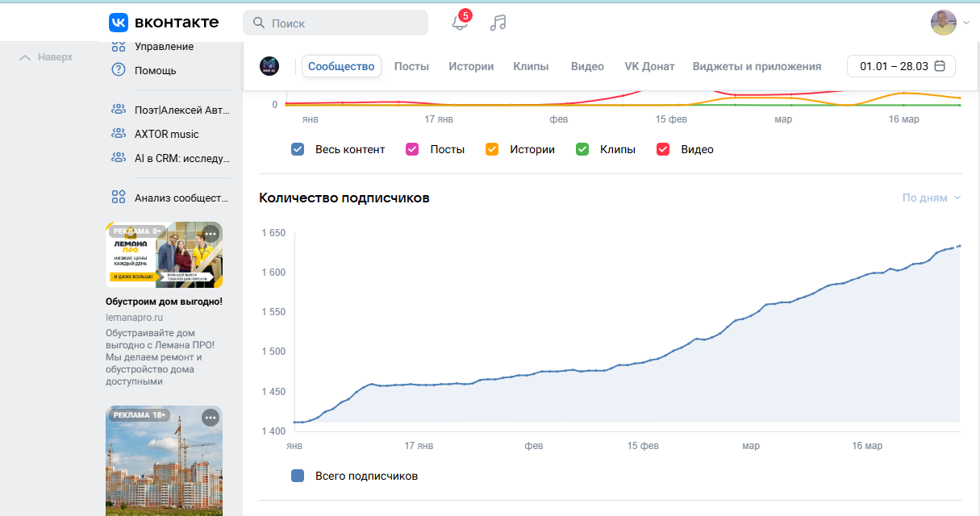
Task: Click the Поиск search field
Action: (336, 23)
